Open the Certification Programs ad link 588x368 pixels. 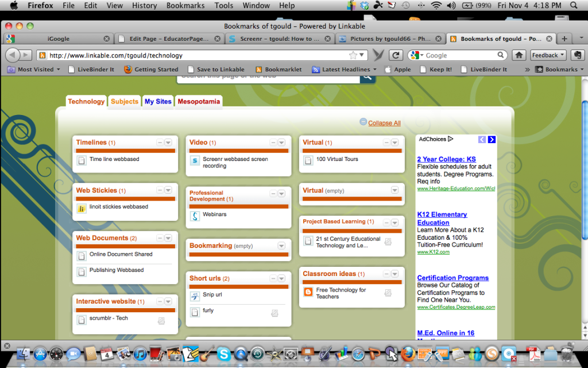(453, 278)
